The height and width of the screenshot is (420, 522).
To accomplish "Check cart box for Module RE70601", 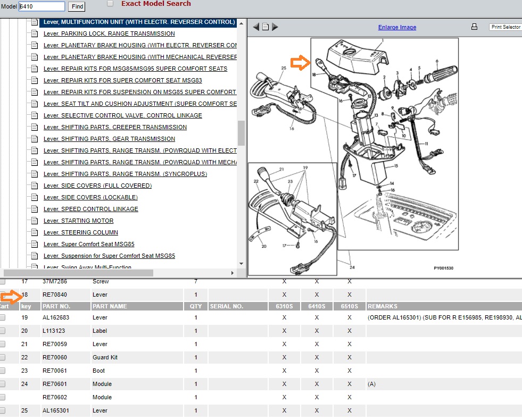I will [x=3, y=384].
